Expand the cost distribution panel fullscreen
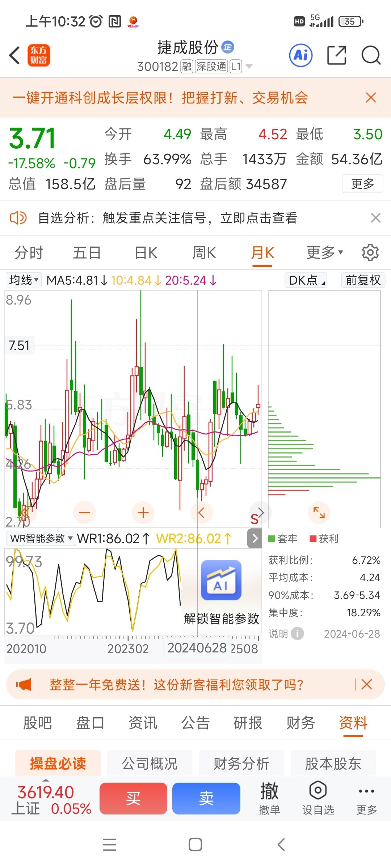The width and height of the screenshot is (391, 868). pyautogui.click(x=319, y=512)
